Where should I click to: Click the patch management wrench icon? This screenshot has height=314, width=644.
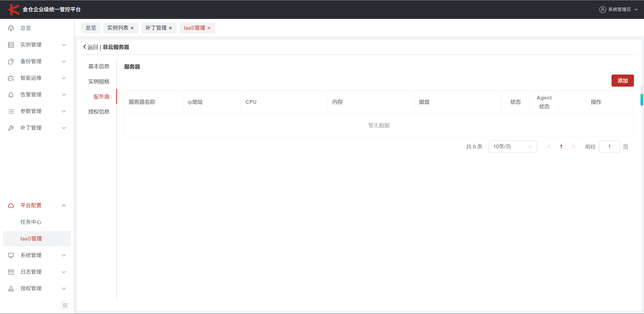(x=11, y=128)
